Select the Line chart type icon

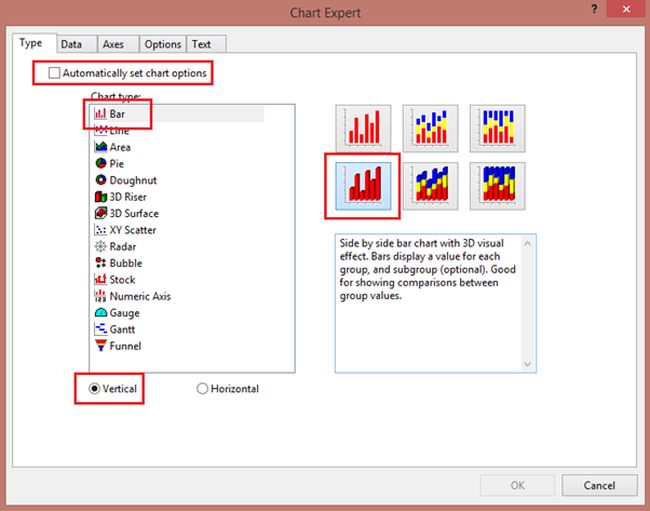point(100,131)
